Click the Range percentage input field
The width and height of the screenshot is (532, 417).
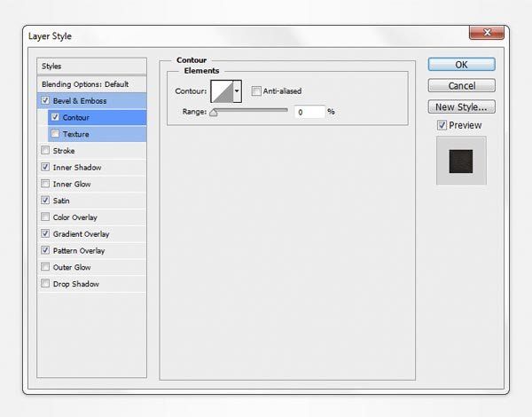309,112
